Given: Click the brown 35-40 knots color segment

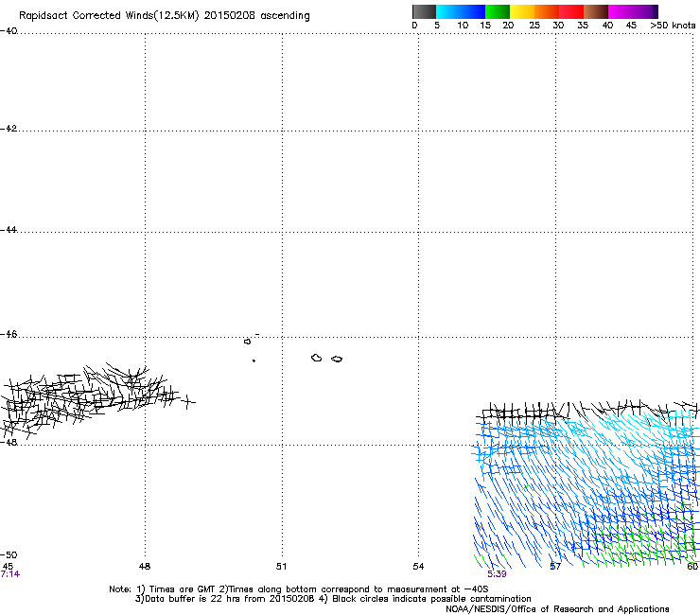Looking at the screenshot, I should tap(596, 11).
